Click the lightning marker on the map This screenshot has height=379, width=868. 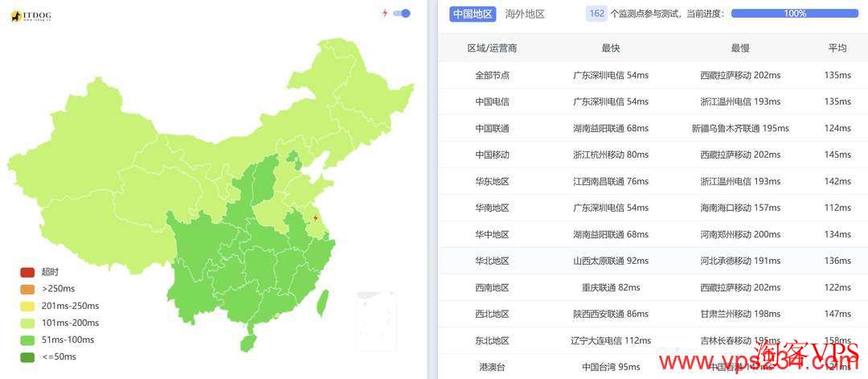(316, 218)
